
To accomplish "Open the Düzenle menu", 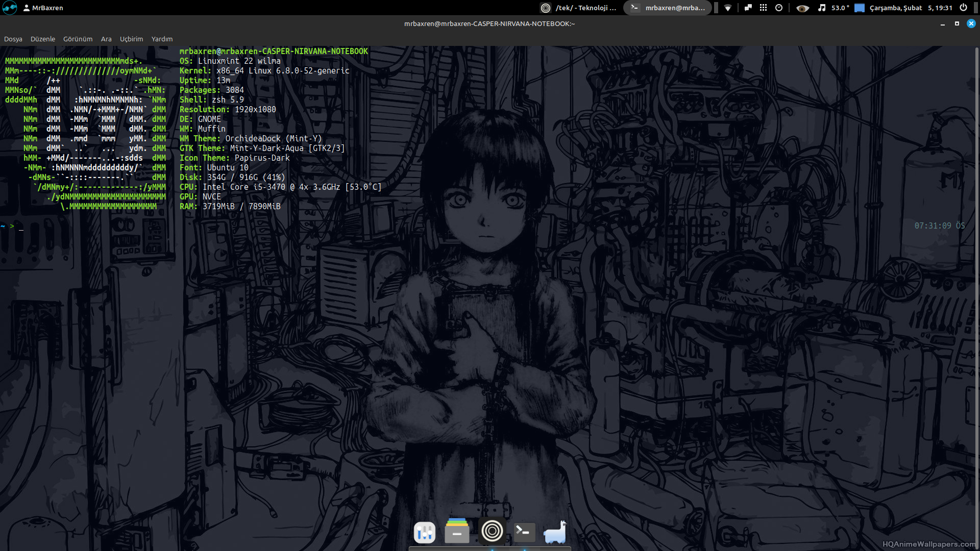I will point(43,39).
